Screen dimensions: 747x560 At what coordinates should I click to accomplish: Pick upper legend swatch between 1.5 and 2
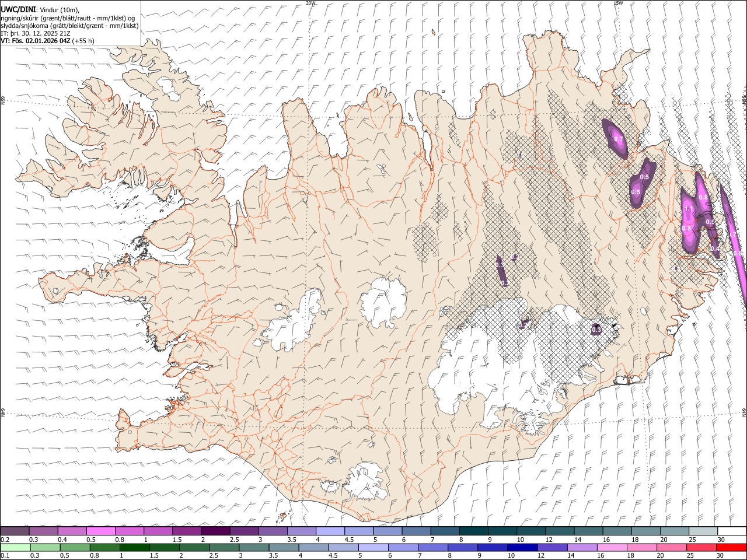point(186,531)
